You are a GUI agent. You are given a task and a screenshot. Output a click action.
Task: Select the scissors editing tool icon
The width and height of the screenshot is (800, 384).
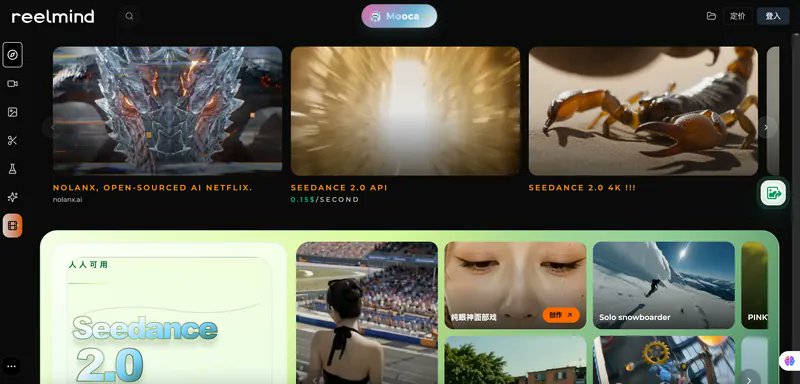coord(12,141)
